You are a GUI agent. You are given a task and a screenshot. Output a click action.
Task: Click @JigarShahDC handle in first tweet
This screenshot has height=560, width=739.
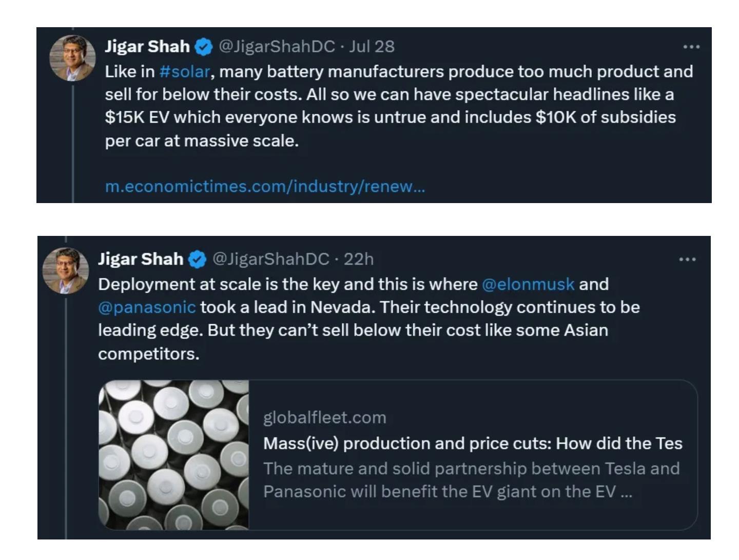277,47
